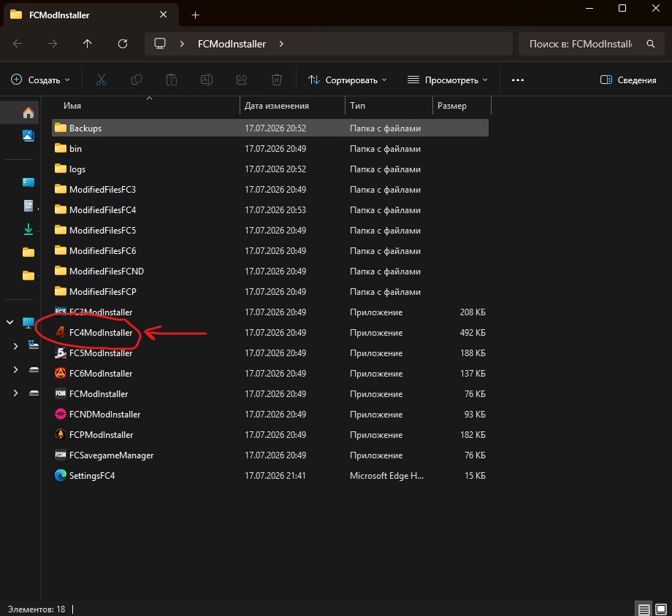Image resolution: width=672 pixels, height=616 pixels.
Task: Go up one folder level
Action: [x=88, y=44]
